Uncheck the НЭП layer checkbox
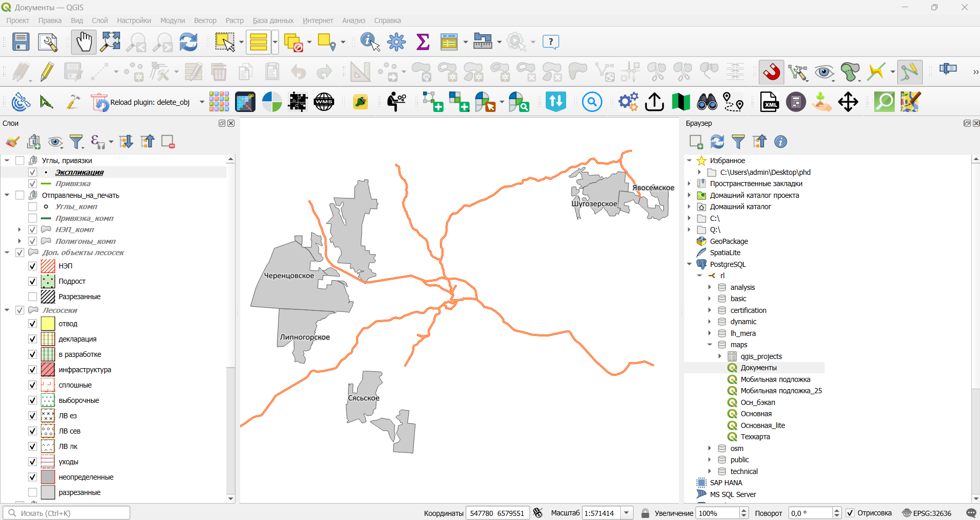 point(33,266)
